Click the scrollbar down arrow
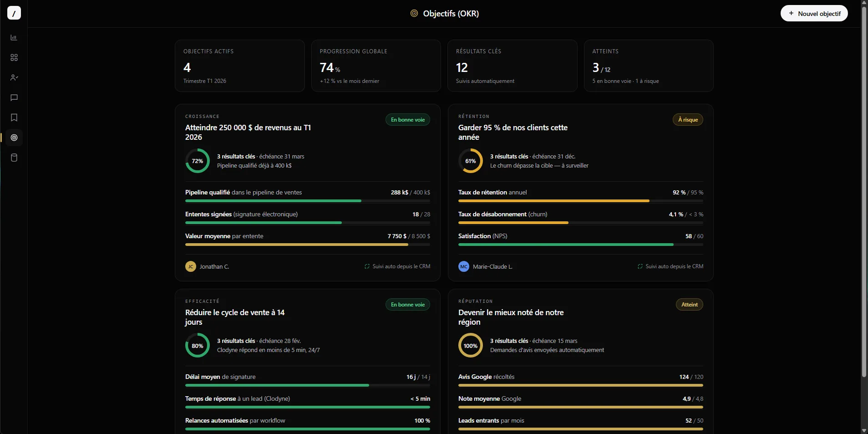The width and height of the screenshot is (868, 434). point(864,430)
